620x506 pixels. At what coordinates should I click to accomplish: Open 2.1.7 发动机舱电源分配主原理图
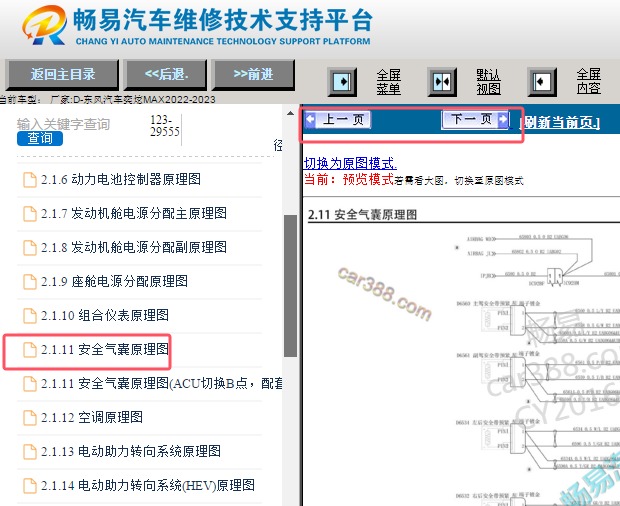[134, 213]
